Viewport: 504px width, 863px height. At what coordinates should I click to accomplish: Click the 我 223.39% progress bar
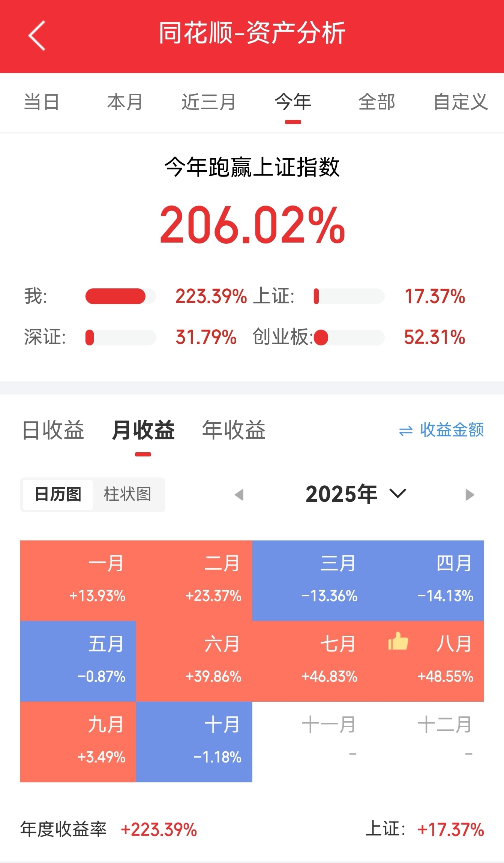pyautogui.click(x=121, y=296)
